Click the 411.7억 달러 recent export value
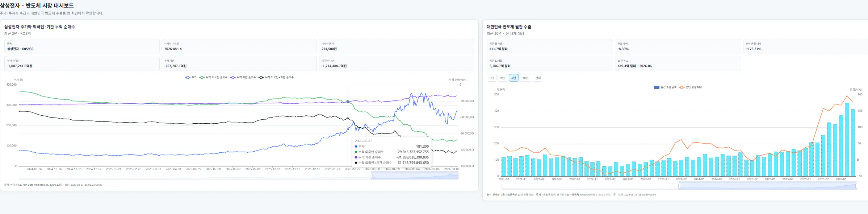 (499, 49)
